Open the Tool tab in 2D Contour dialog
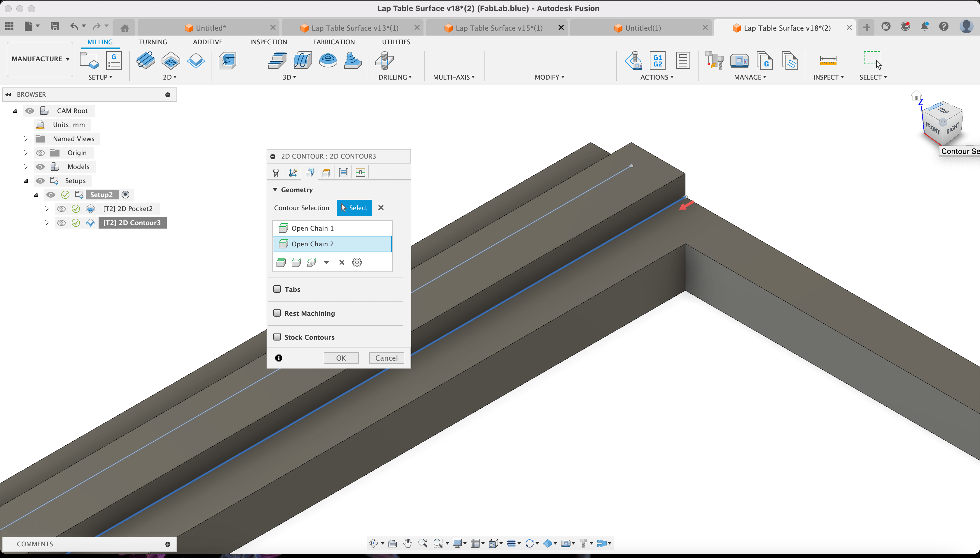 pyautogui.click(x=276, y=173)
